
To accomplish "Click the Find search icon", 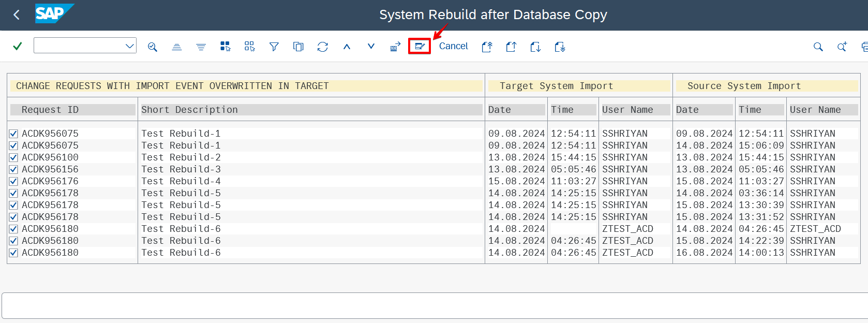I will pos(818,47).
